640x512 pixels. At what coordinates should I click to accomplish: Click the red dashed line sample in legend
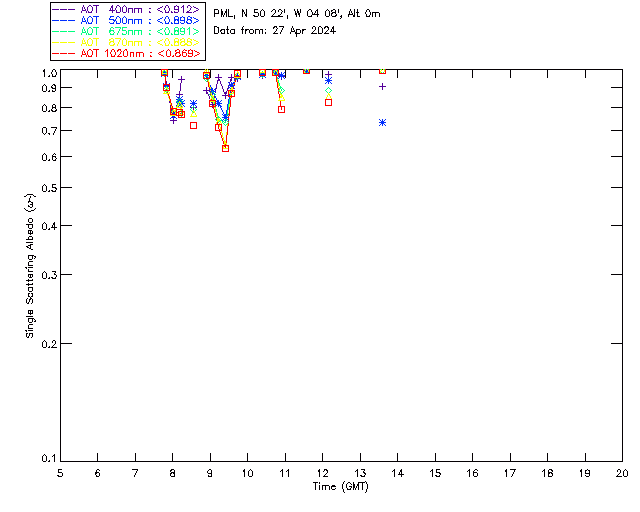pos(64,53)
